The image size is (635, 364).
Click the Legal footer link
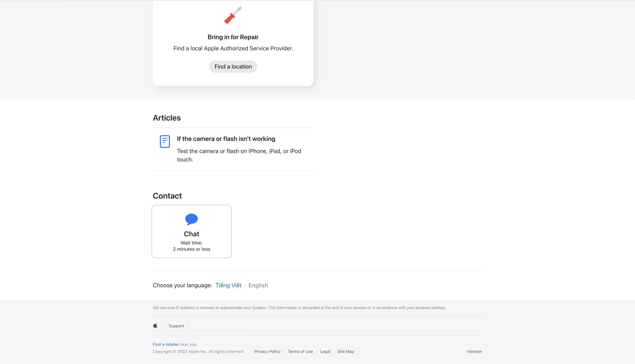click(x=325, y=351)
